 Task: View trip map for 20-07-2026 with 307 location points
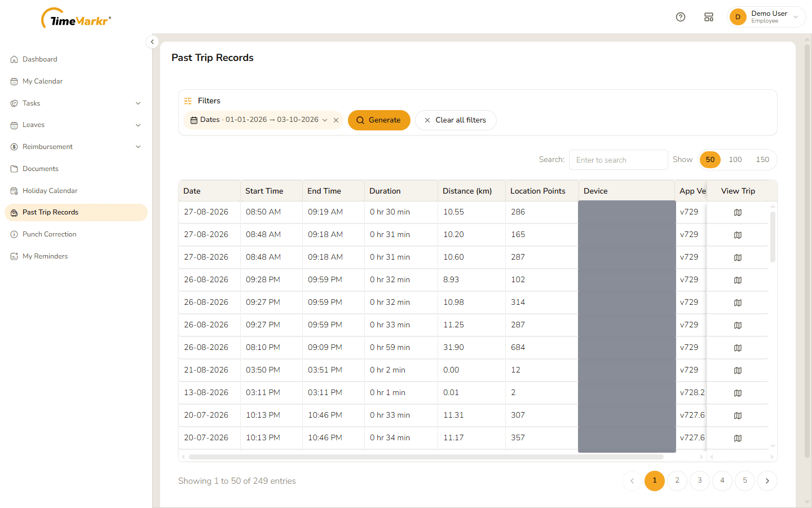pyautogui.click(x=738, y=415)
